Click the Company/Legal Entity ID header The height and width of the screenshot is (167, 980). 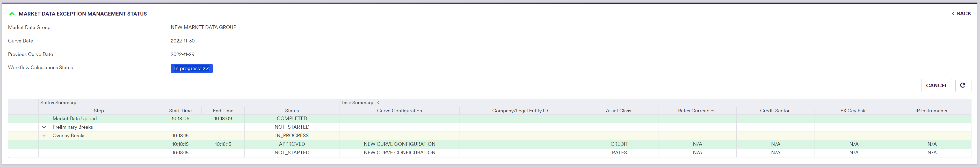click(520, 111)
